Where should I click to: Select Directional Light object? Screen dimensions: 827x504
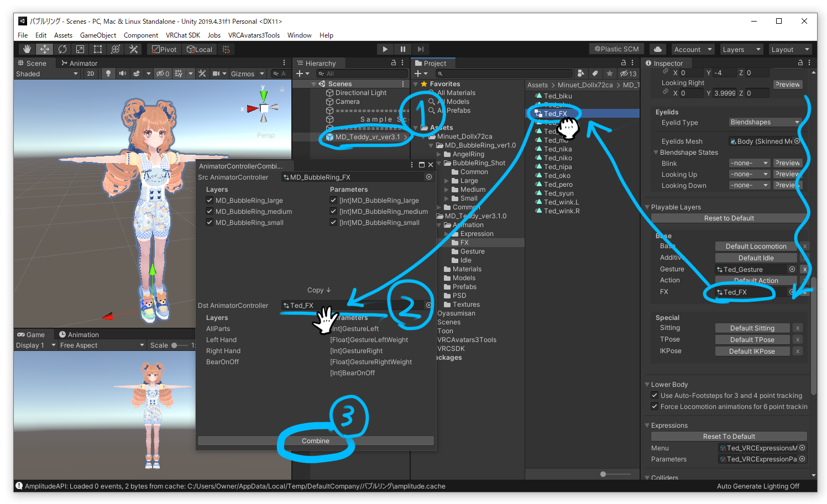[360, 93]
